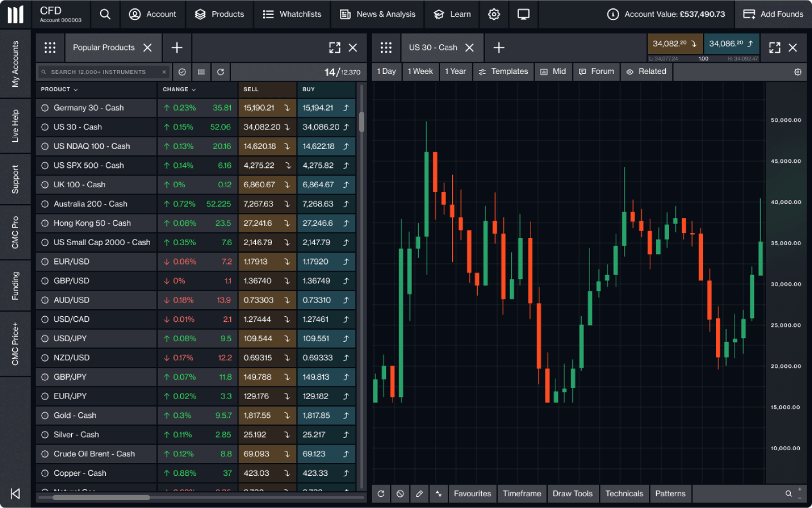Open the settings gear in top navigation

(494, 14)
